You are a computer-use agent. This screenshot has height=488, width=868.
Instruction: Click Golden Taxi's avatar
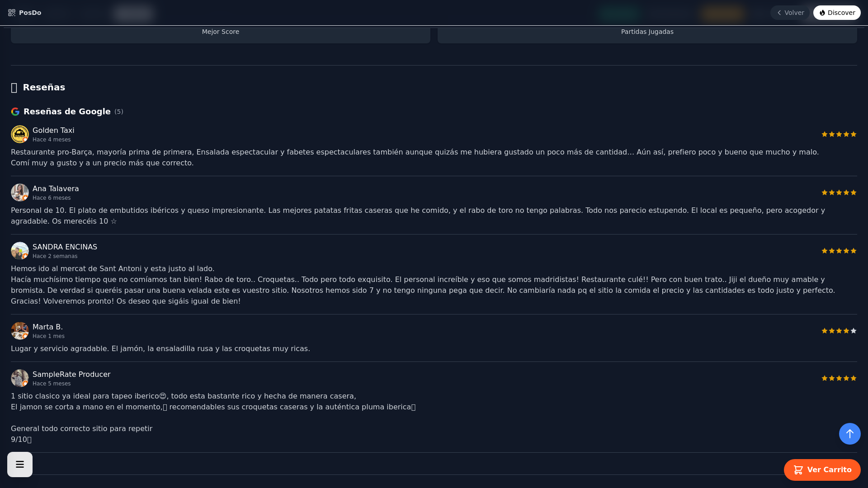pyautogui.click(x=20, y=134)
